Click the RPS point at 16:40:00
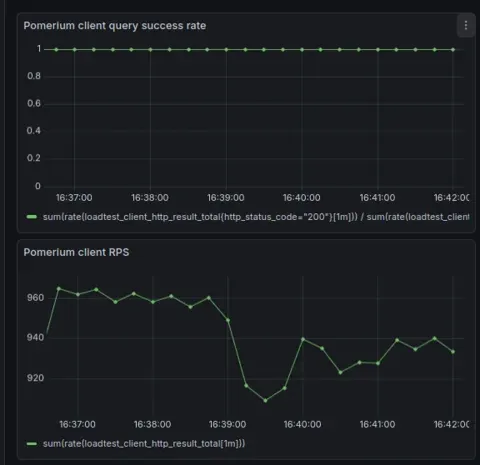The height and width of the screenshot is (465, 480). click(303, 339)
